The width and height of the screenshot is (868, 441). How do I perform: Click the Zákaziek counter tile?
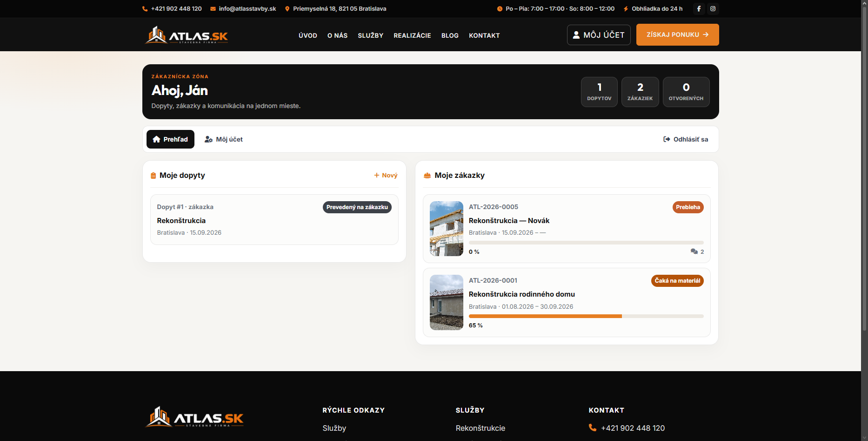coord(640,92)
